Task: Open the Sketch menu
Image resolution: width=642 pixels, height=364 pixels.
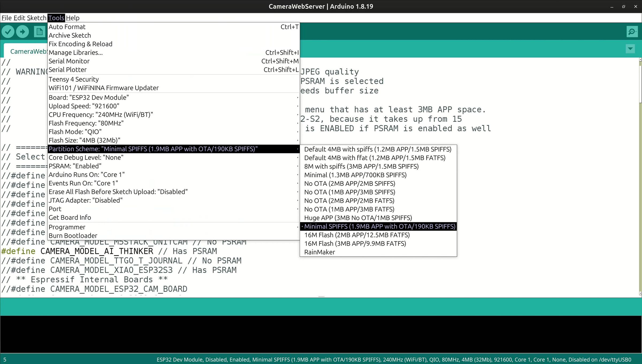Action: click(x=37, y=18)
